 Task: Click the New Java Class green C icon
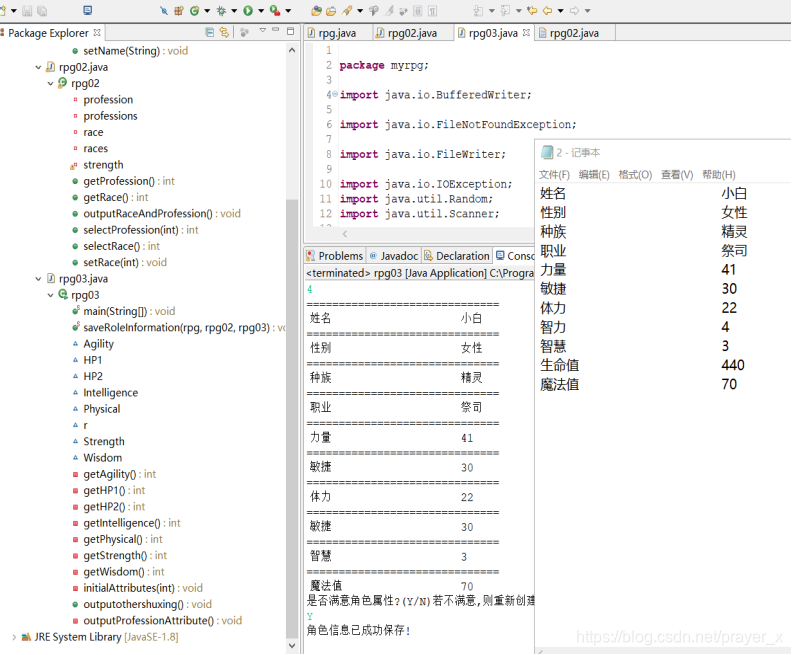(x=194, y=11)
